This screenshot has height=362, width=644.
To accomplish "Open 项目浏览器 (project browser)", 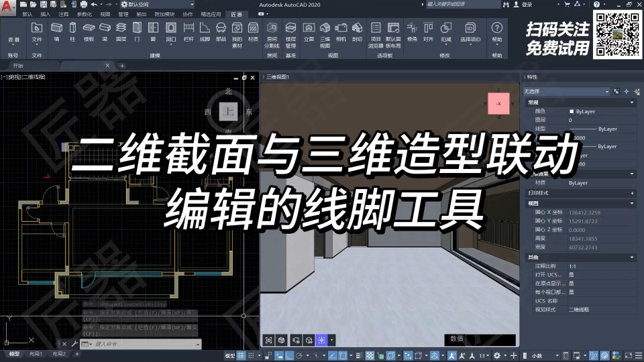I will tap(376, 35).
